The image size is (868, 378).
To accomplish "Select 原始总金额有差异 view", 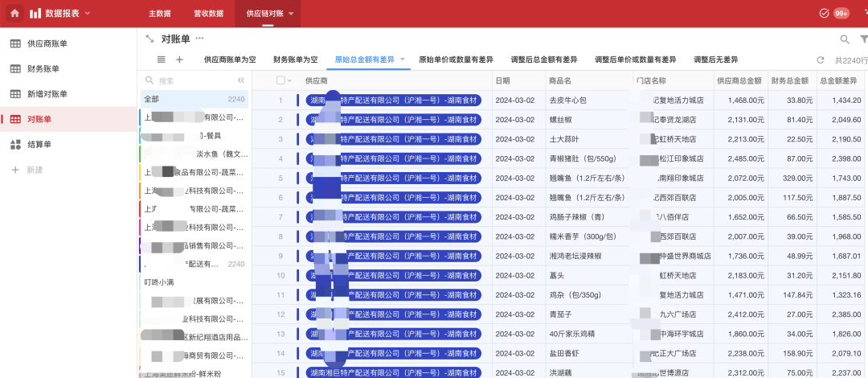I will point(365,60).
